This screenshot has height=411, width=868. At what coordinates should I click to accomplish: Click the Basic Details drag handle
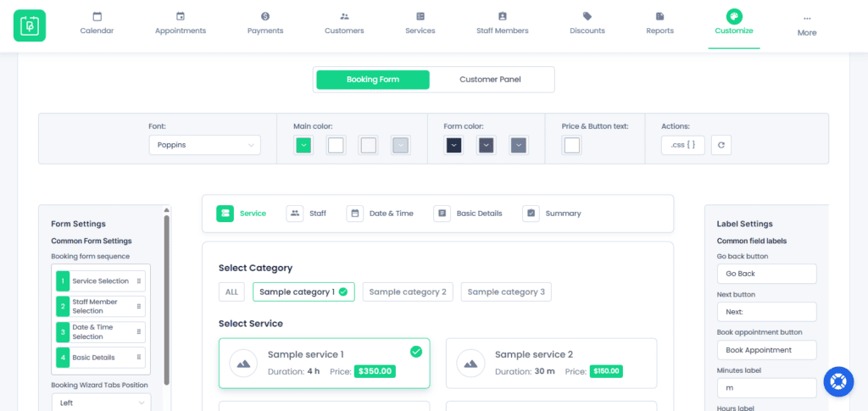(138, 358)
